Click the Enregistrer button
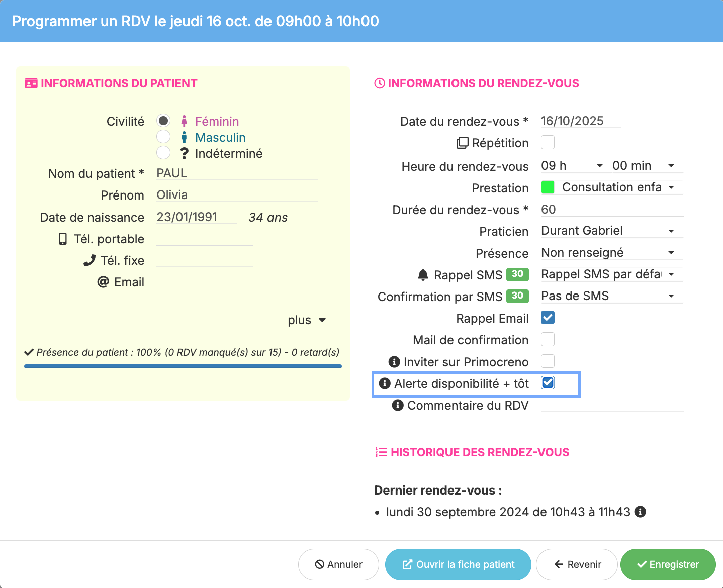This screenshot has height=588, width=723. coord(668,564)
